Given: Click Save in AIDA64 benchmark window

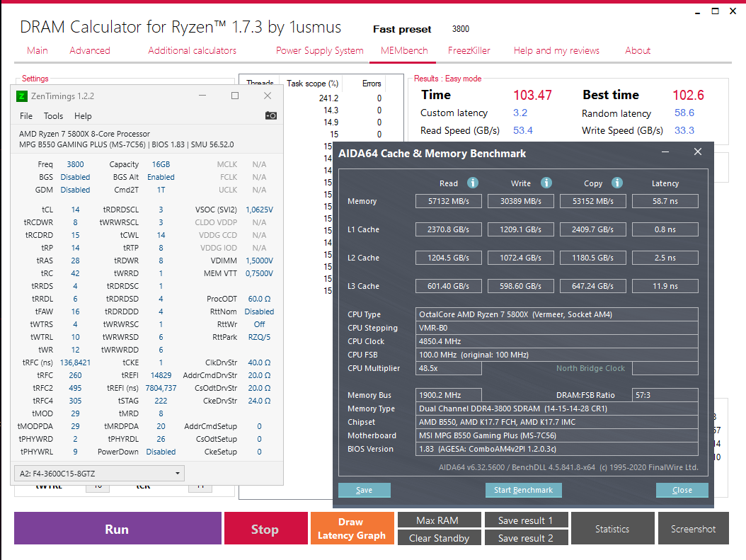Looking at the screenshot, I should [x=365, y=490].
